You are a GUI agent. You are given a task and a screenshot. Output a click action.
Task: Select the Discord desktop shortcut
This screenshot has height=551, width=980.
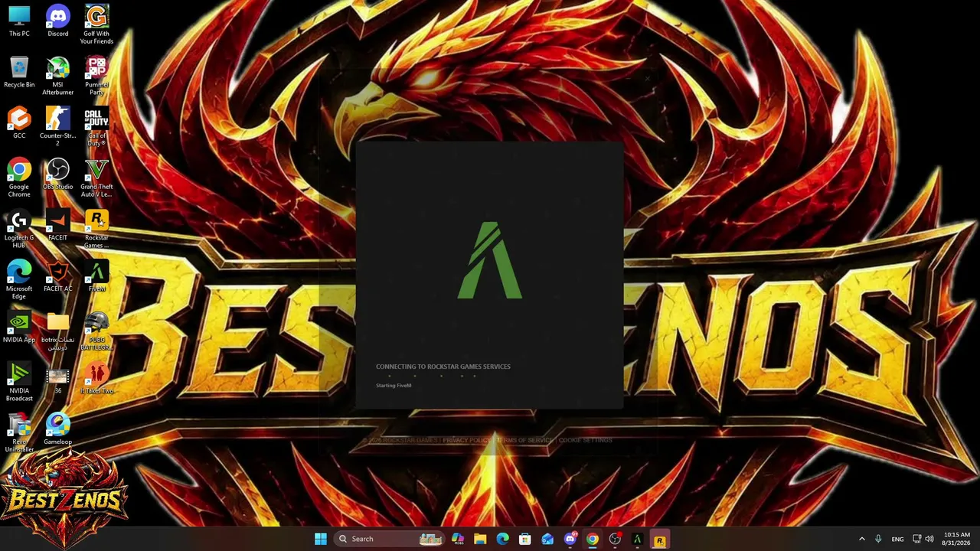(57, 21)
